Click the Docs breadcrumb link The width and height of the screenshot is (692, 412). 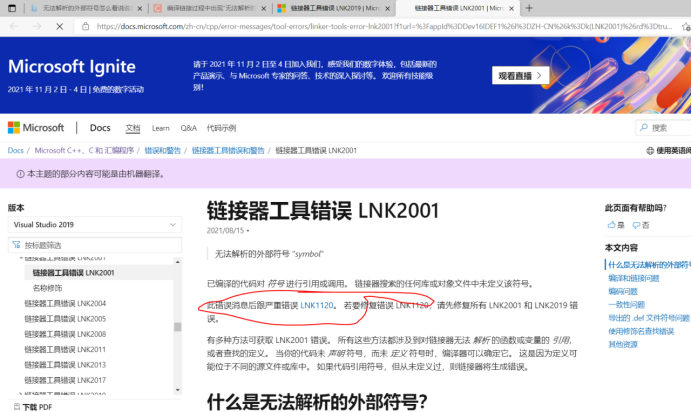(x=15, y=150)
